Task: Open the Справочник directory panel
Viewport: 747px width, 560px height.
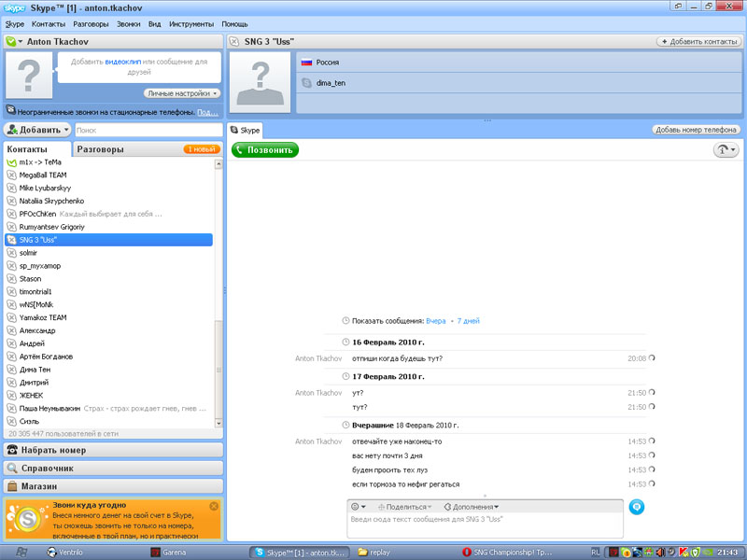Action: click(113, 469)
